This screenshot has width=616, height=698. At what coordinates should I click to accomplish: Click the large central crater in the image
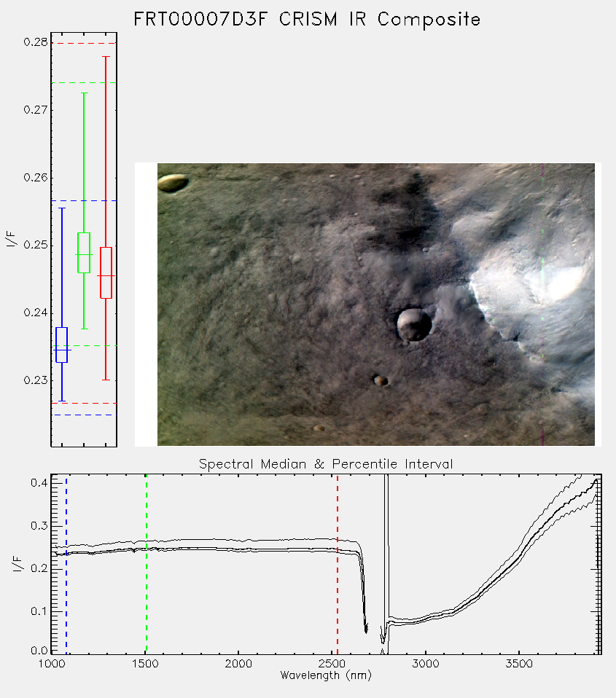click(414, 324)
